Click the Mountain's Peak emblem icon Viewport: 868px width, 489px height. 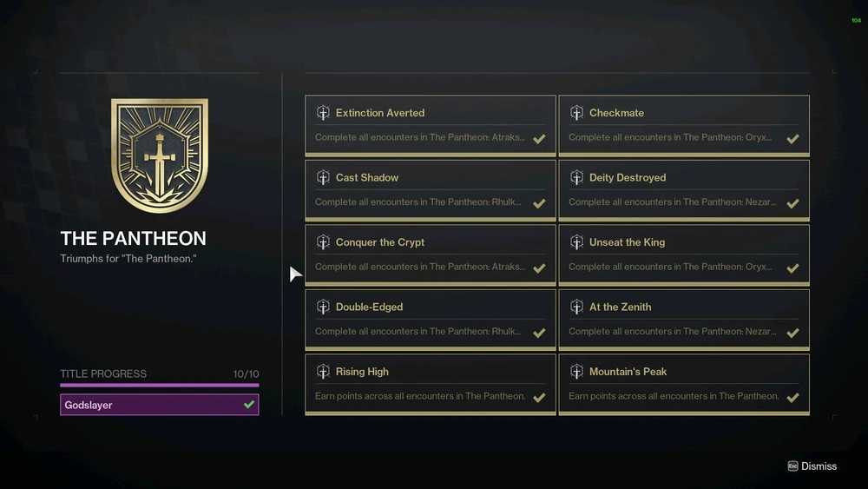tap(576, 372)
